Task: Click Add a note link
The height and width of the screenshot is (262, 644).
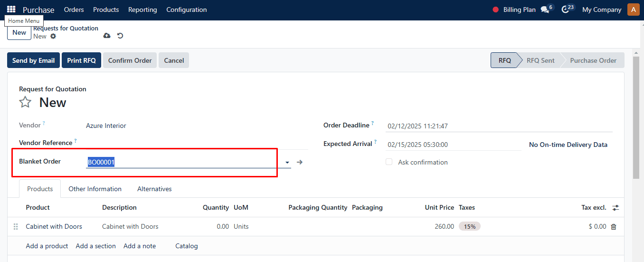Action: coord(140,246)
